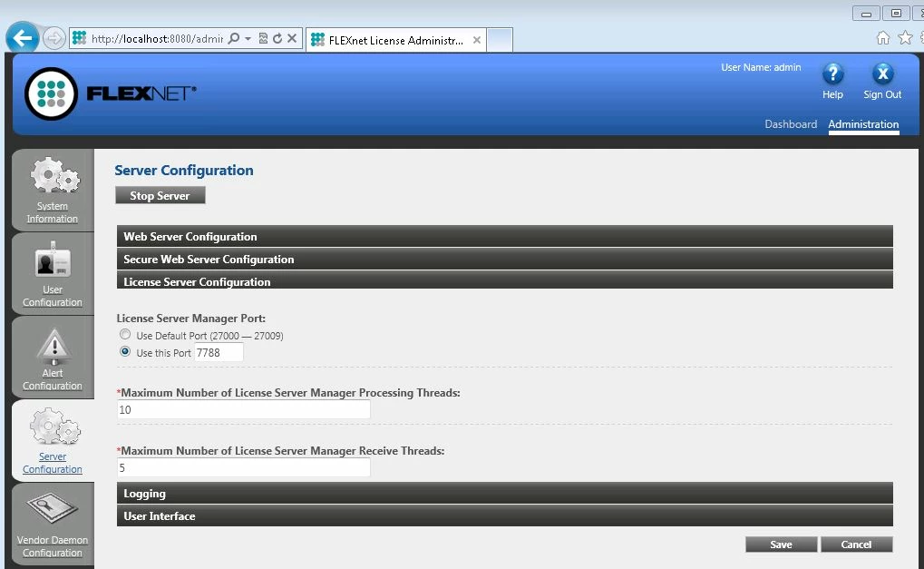Screen dimensions: 924x569
Task: Click the FLEXnet logo
Action: 111,93
